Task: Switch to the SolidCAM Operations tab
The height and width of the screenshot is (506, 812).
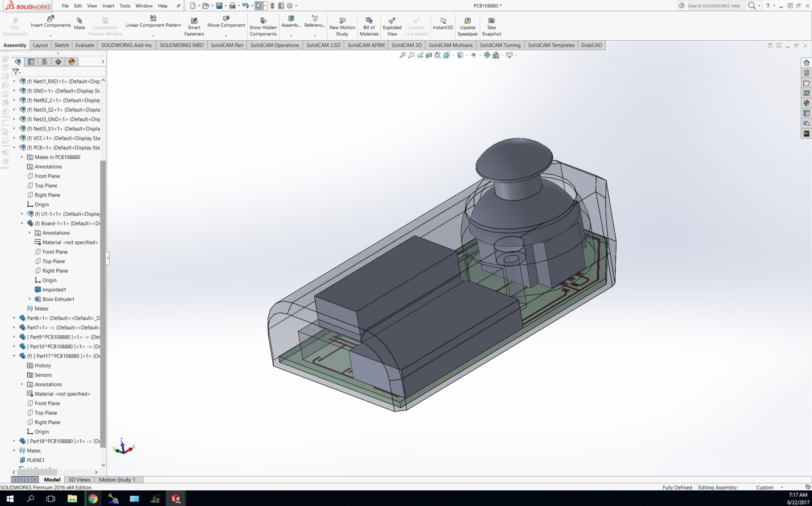Action: [275, 45]
